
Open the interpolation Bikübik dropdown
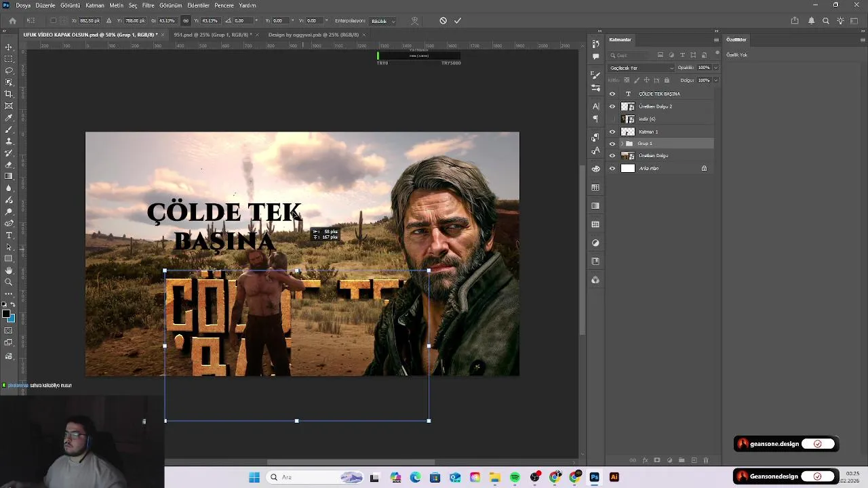[x=383, y=21]
